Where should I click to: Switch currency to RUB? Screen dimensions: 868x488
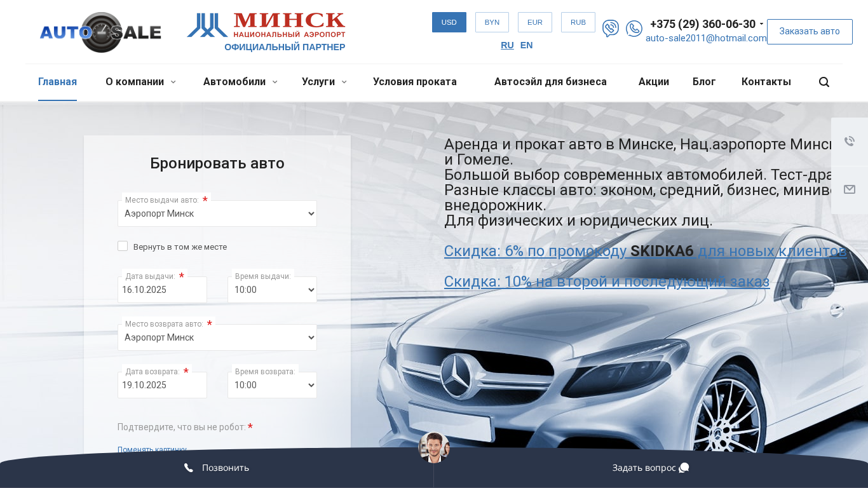(x=578, y=22)
